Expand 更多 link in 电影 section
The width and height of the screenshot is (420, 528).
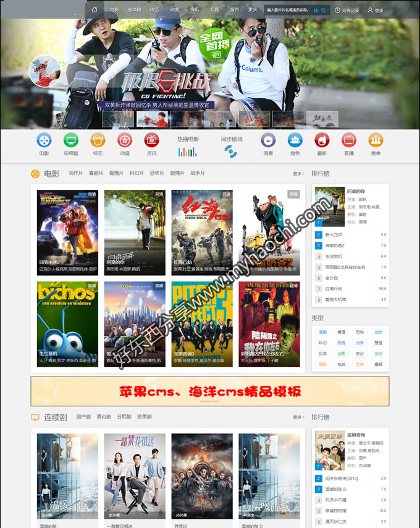[x=298, y=174]
